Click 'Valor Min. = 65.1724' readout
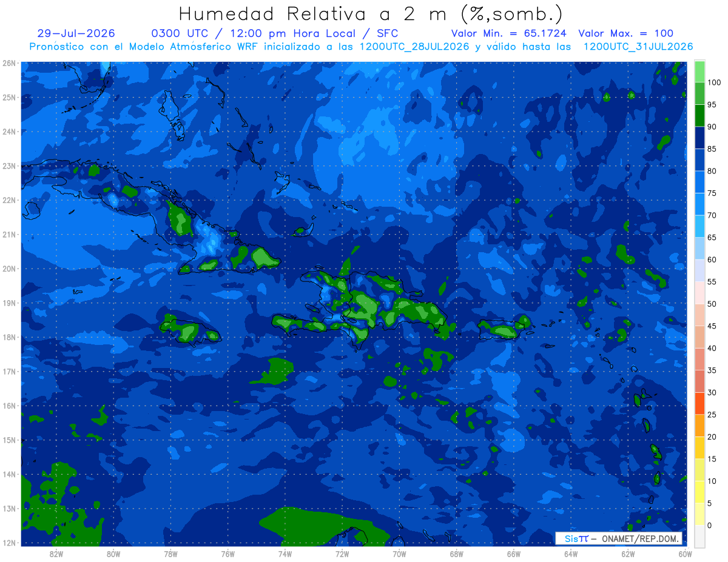Screen dimensions: 728x562 coord(509,33)
